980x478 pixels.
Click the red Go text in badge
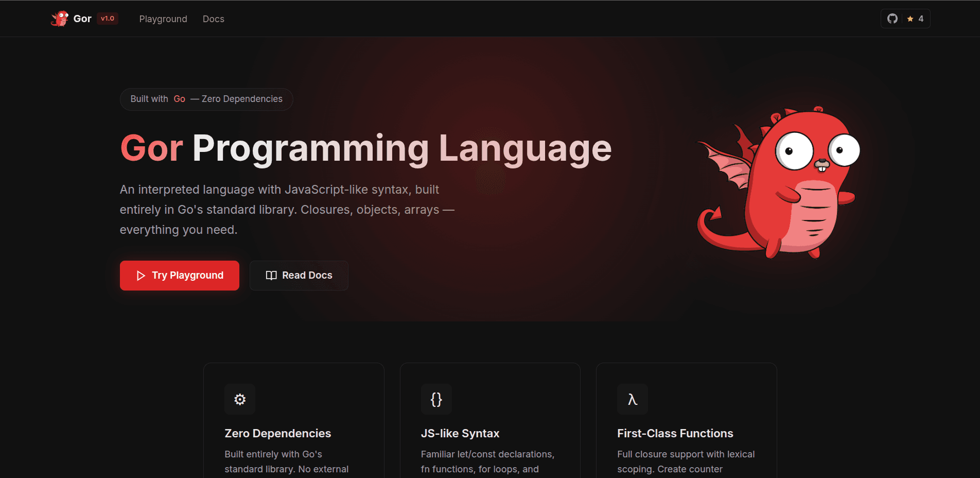(x=179, y=99)
